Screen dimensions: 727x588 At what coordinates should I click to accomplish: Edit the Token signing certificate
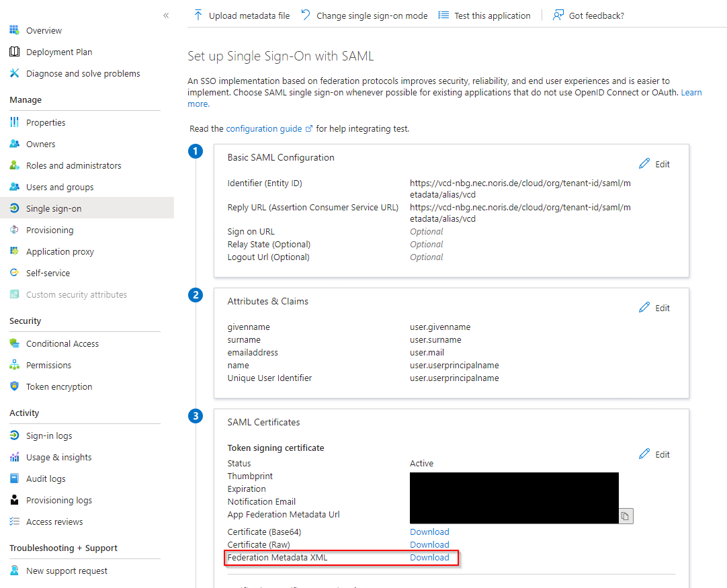click(x=654, y=454)
